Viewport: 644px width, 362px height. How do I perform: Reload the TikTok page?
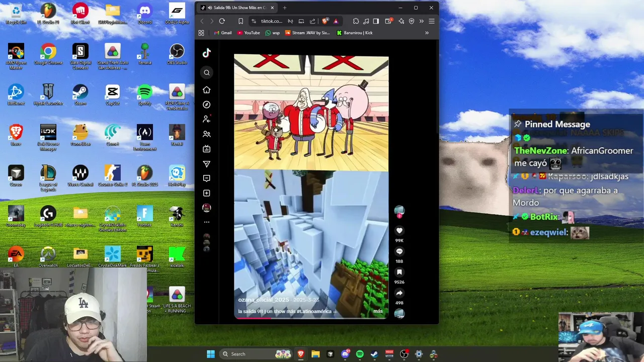[x=222, y=21]
